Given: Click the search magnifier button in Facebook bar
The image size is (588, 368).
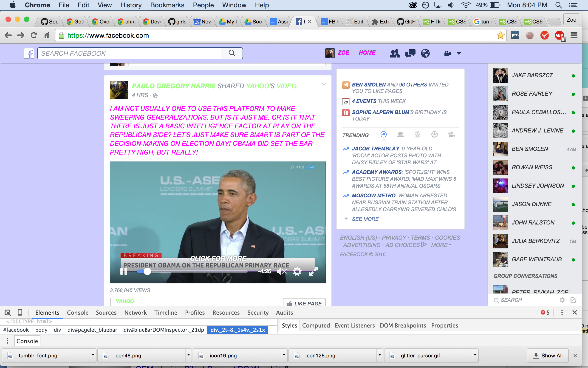Looking at the screenshot, I should [x=232, y=53].
